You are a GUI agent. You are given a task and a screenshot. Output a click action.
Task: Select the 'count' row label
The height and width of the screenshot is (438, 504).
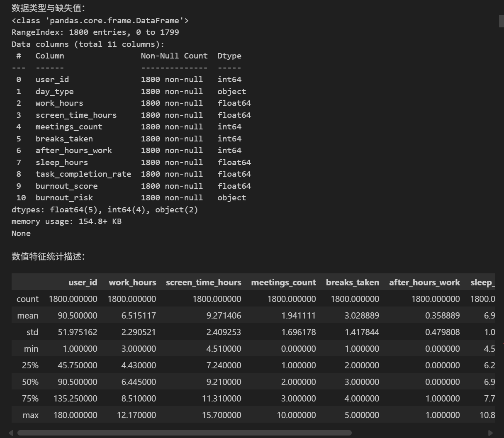tap(27, 299)
